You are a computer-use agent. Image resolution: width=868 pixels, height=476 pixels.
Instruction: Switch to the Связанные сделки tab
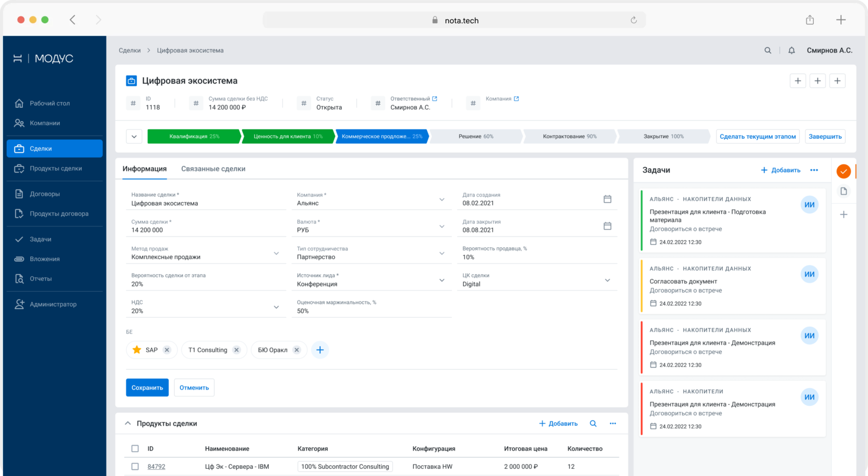click(213, 169)
